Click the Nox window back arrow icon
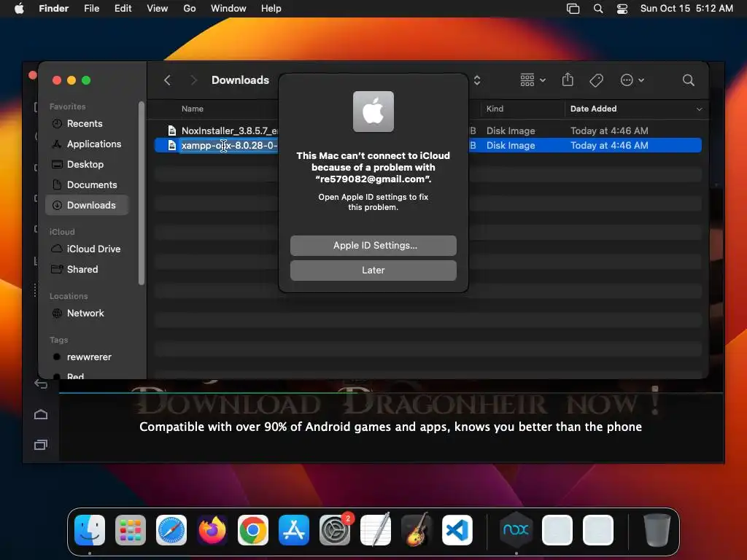The width and height of the screenshot is (747, 560). (x=41, y=384)
